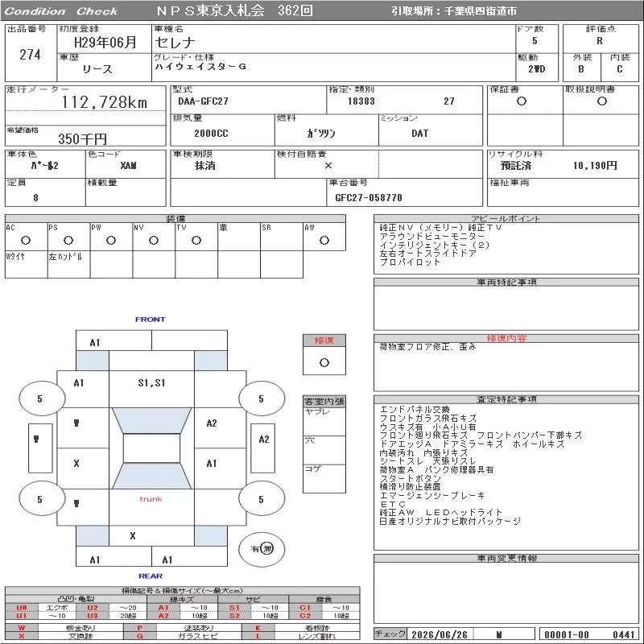
Task: Select the body color パール2
Action: pyautogui.click(x=45, y=166)
